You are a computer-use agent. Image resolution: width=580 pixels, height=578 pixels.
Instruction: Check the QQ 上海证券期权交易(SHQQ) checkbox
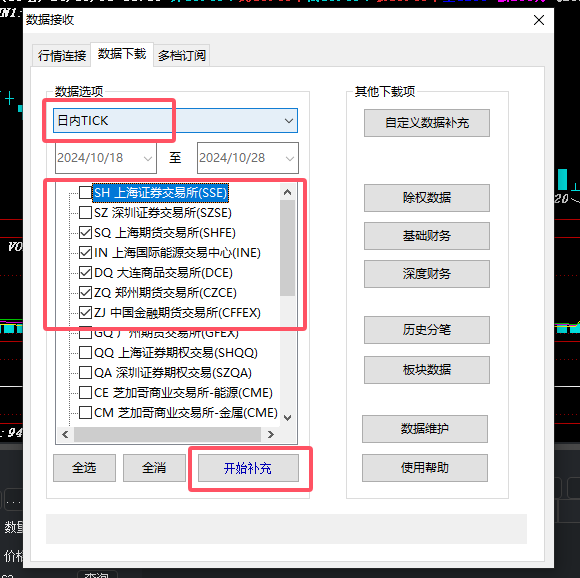tap(85, 352)
